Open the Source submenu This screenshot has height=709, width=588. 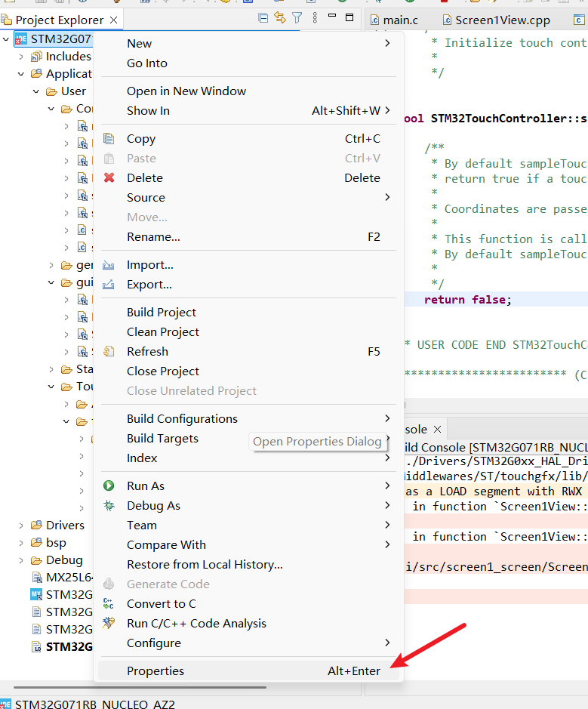248,198
